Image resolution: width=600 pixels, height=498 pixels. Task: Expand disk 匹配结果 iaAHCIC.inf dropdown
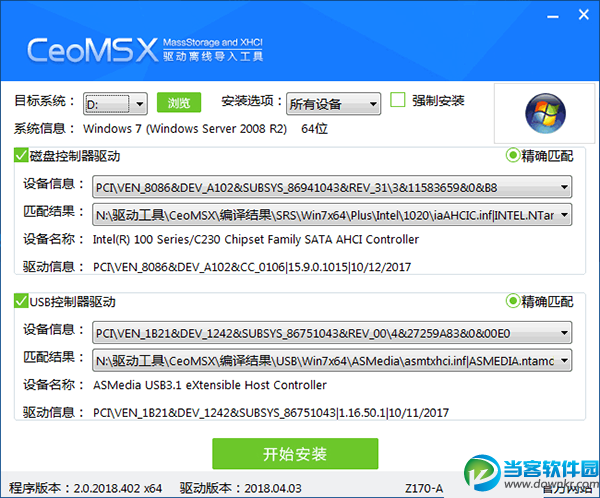pyautogui.click(x=332, y=215)
